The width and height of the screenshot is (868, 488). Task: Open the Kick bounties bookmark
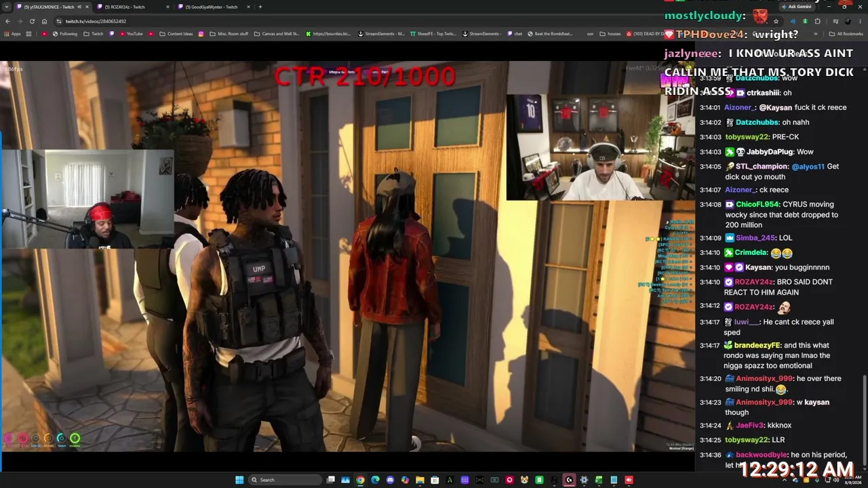pos(329,34)
